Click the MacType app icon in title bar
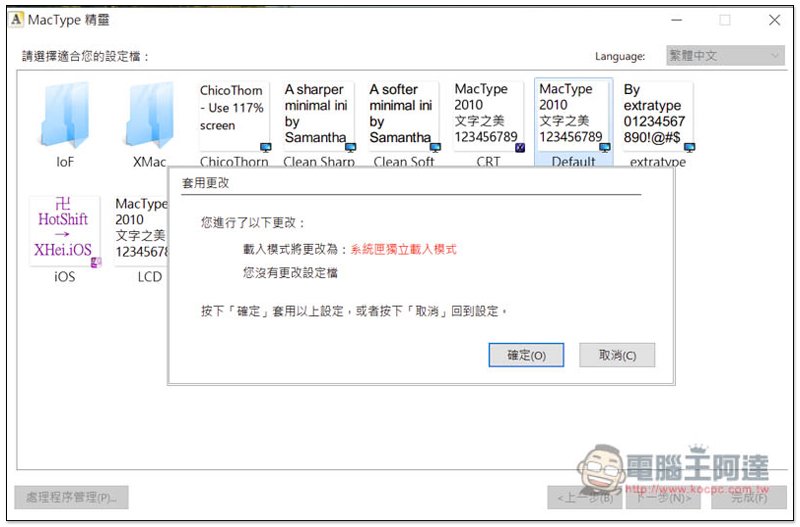Screen dimensions: 800x527 (x=17, y=20)
